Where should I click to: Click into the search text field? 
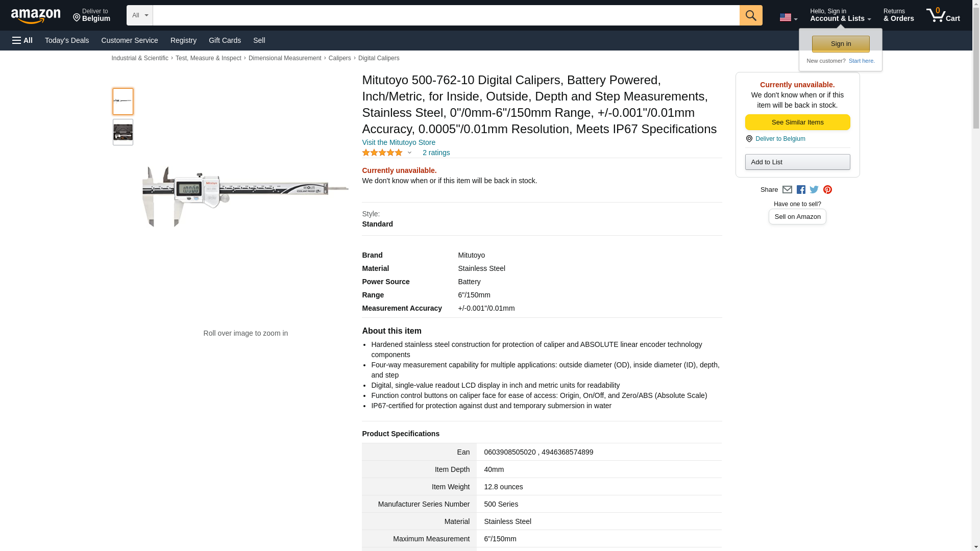pyautogui.click(x=446, y=15)
